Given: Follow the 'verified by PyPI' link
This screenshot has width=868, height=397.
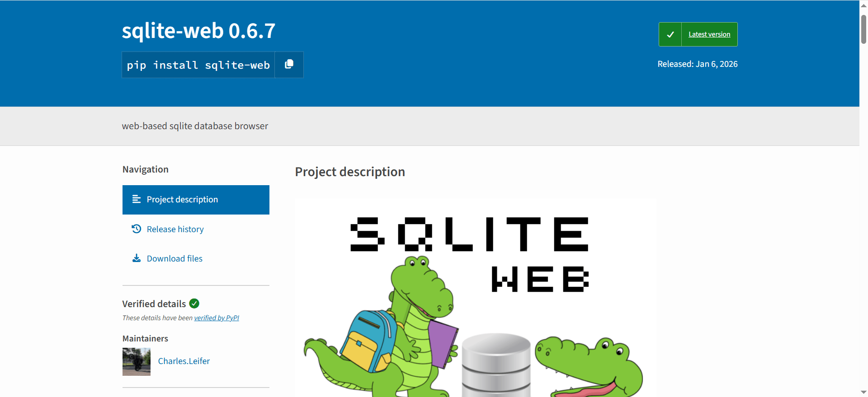Looking at the screenshot, I should pyautogui.click(x=217, y=318).
